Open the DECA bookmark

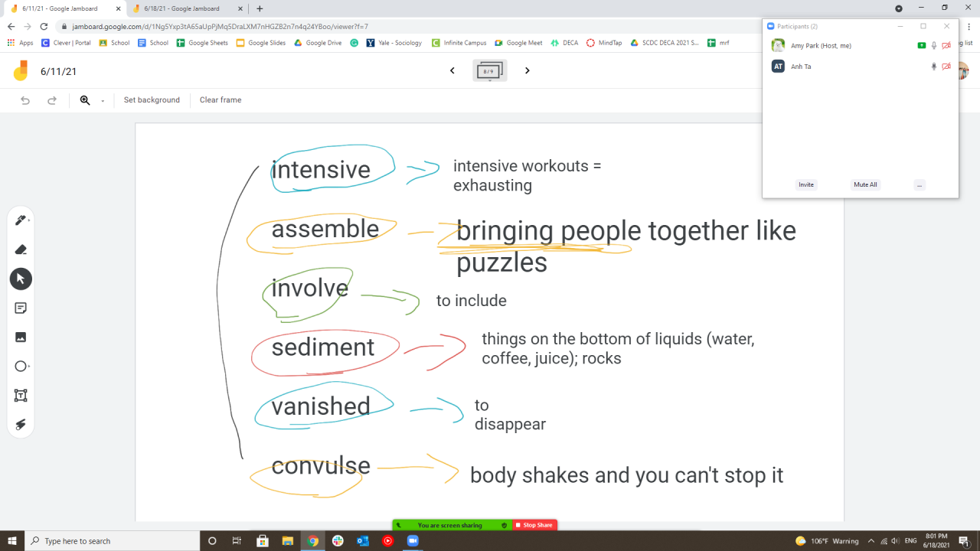click(x=564, y=43)
